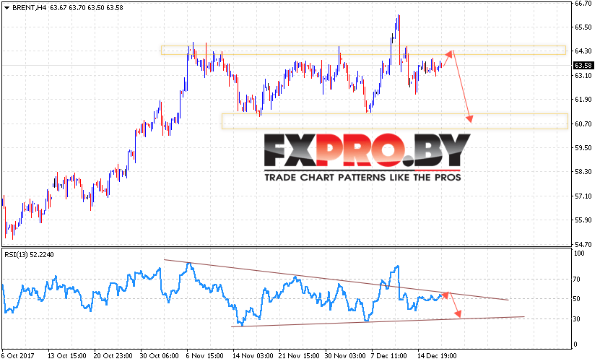Click the 54.70 price axis label

tap(583, 244)
